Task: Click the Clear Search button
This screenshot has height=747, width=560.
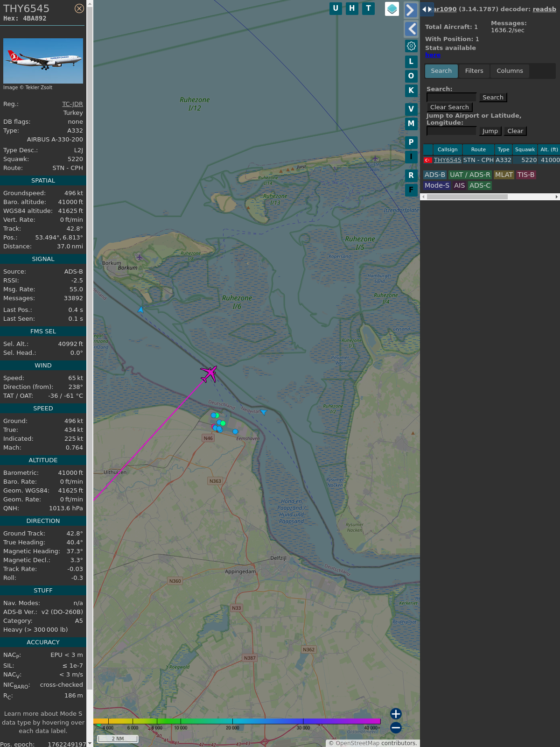Action: pyautogui.click(x=449, y=107)
